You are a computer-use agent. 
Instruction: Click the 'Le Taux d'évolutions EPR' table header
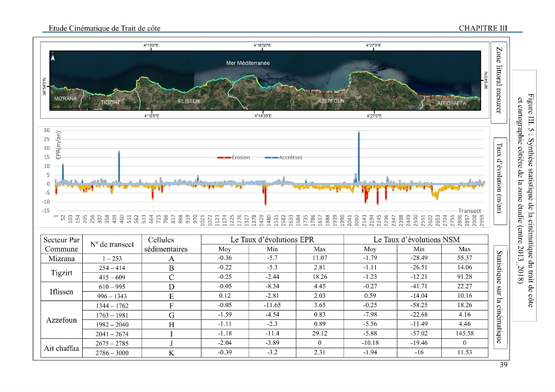point(272,240)
